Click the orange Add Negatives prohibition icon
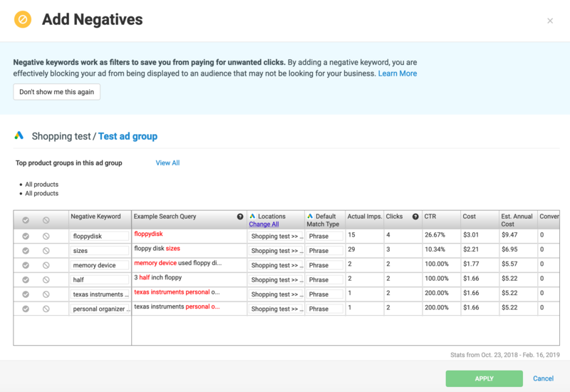The width and height of the screenshot is (570, 392). point(23,19)
